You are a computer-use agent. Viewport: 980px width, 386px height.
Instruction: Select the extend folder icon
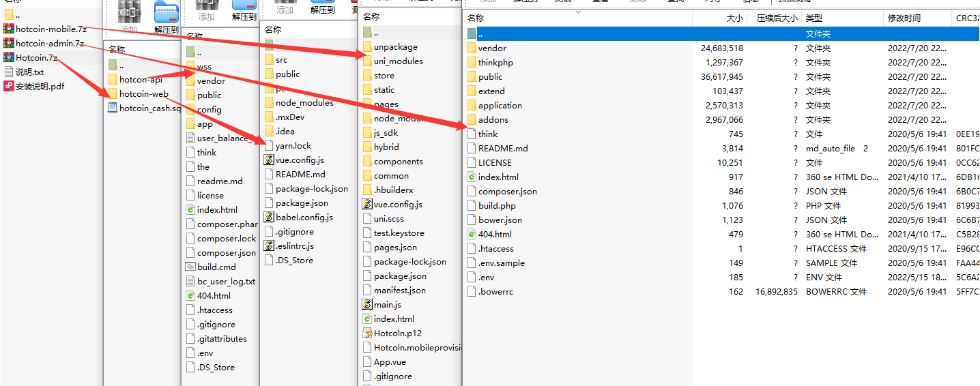tap(472, 91)
